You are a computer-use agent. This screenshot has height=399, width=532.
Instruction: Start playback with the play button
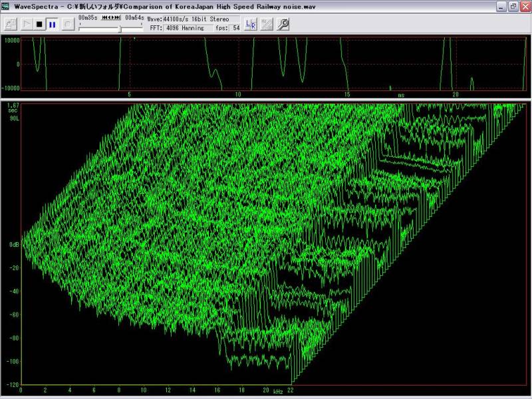coord(27,24)
